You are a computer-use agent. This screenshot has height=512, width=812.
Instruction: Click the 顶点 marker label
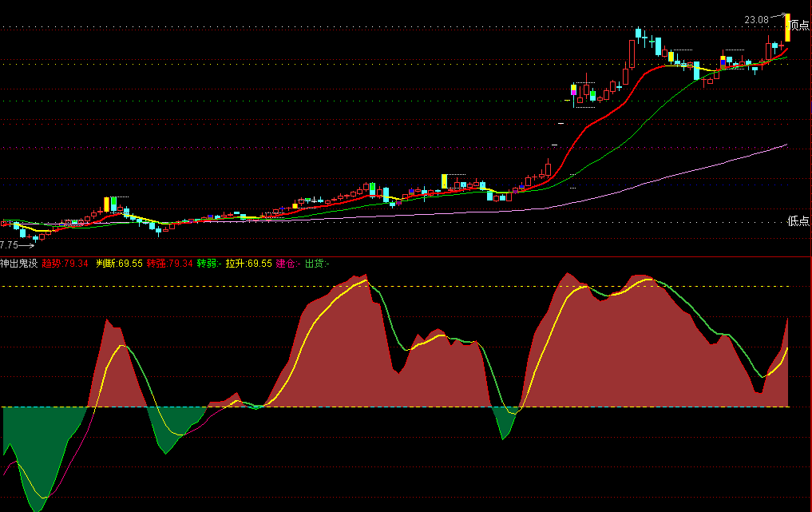click(x=800, y=26)
